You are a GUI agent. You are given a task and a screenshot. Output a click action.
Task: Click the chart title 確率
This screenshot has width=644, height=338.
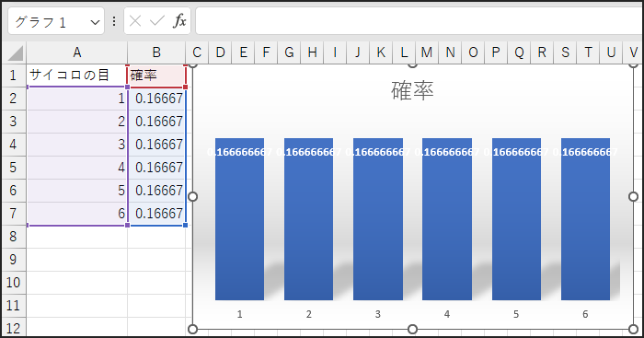(412, 91)
